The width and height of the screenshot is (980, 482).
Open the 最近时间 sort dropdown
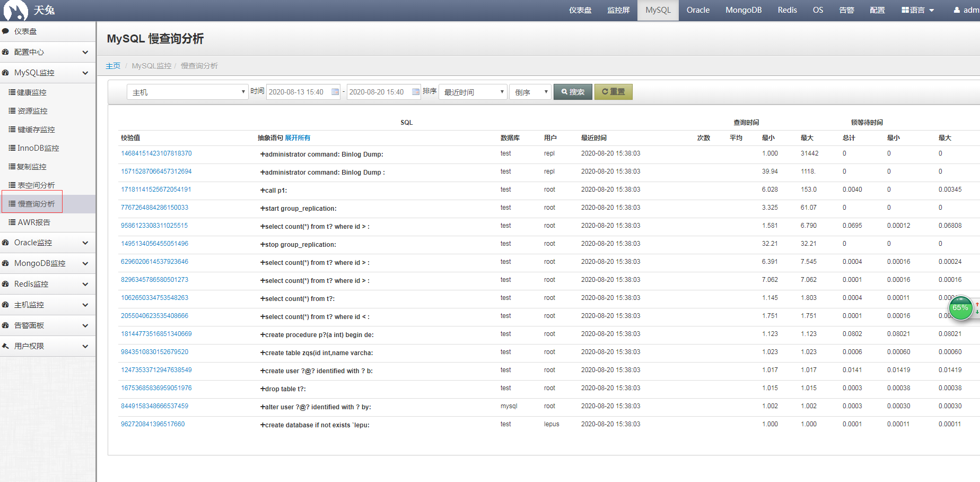(473, 92)
